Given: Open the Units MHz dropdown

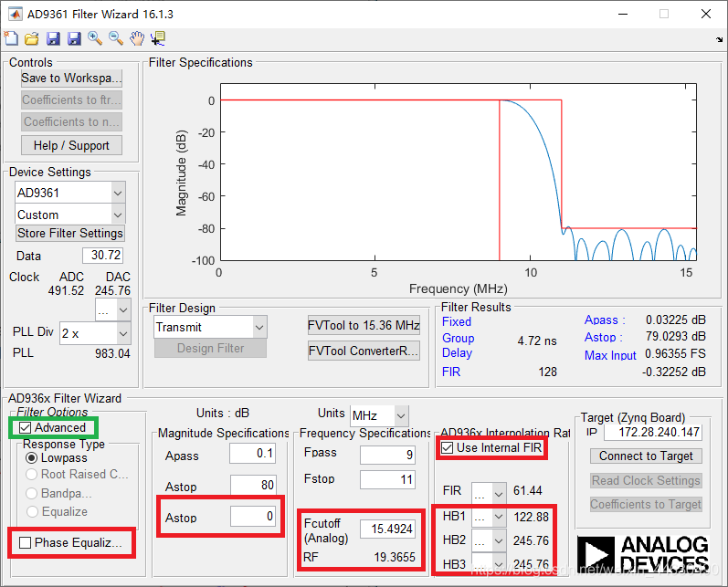Looking at the screenshot, I should tap(379, 415).
